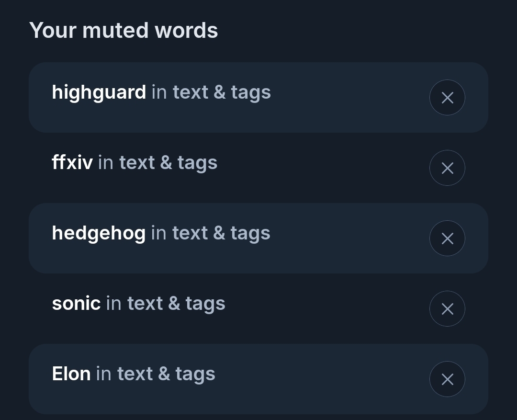Remove sonic using its X icon
Viewport: 517px width, 420px height.
click(447, 309)
